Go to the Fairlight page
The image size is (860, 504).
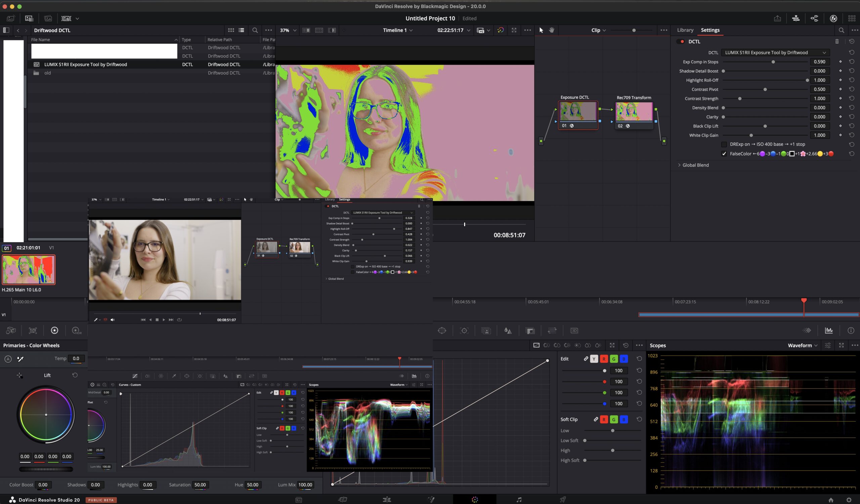[x=519, y=500]
